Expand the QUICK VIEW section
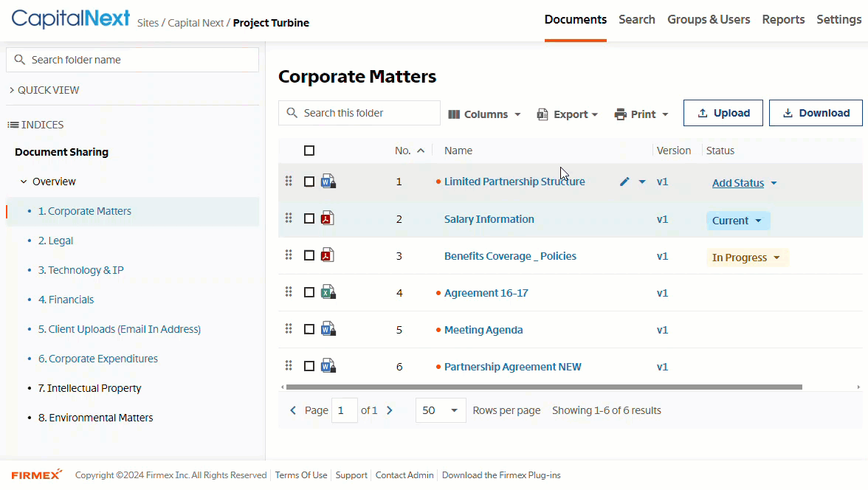The image size is (868, 490). [44, 90]
